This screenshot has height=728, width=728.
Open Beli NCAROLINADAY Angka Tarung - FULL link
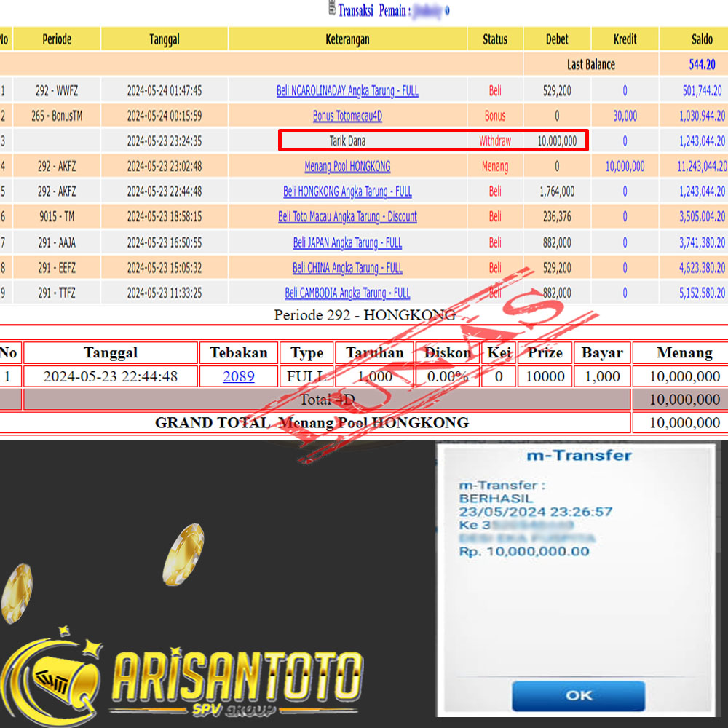coord(347,90)
